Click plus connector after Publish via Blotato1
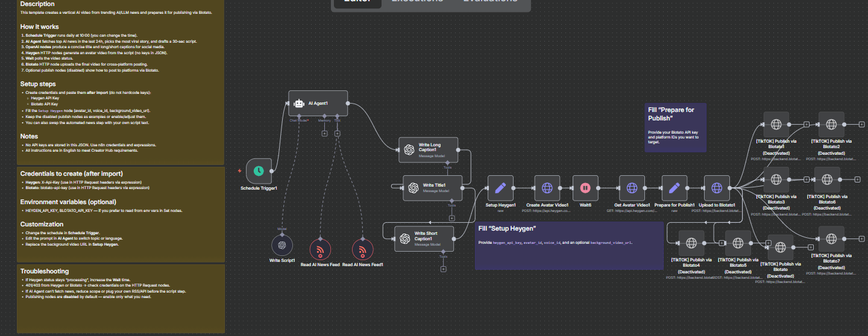The height and width of the screenshot is (336, 868). point(806,125)
